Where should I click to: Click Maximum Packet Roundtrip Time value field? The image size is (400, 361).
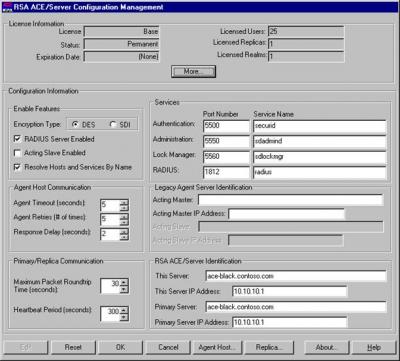tap(110, 286)
